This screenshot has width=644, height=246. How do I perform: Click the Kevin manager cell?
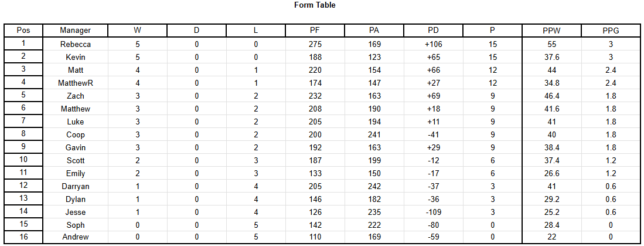tap(75, 57)
